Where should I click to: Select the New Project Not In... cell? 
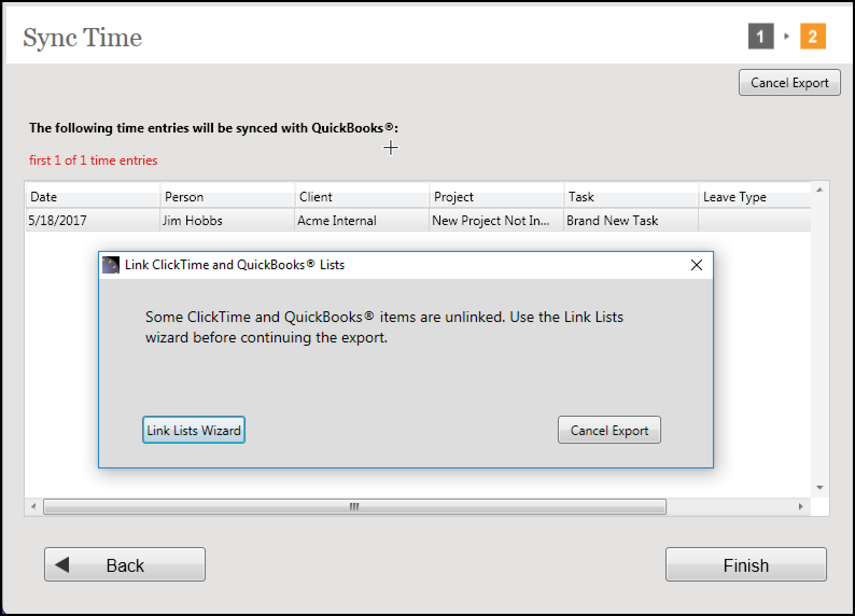(497, 220)
